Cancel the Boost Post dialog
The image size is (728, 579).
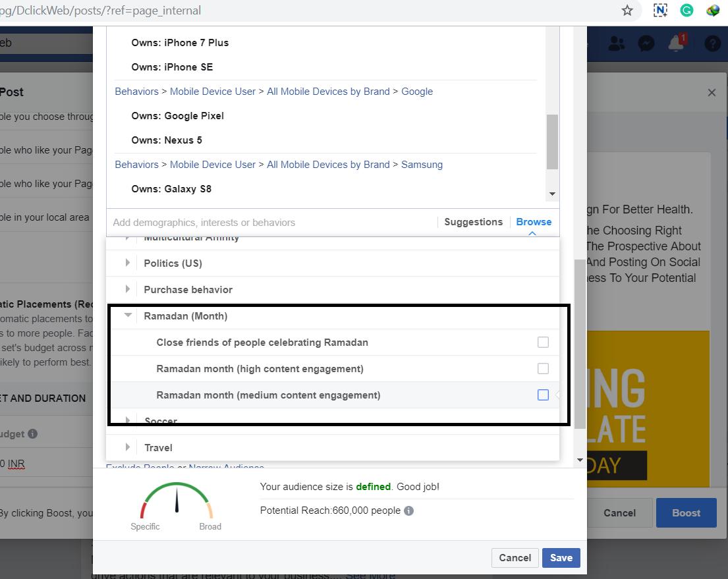tap(619, 512)
